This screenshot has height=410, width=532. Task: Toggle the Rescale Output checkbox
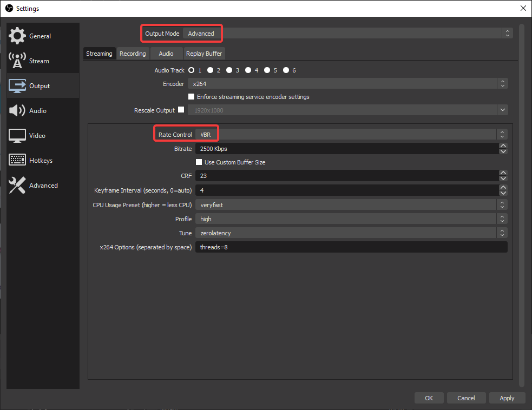coord(181,109)
